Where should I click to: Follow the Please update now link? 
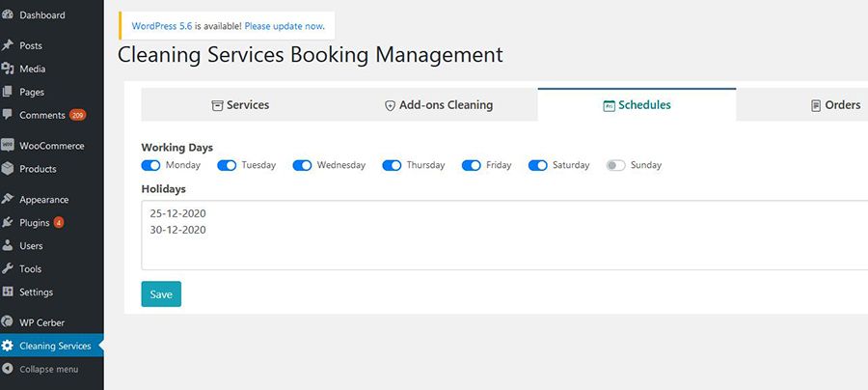pyautogui.click(x=285, y=26)
